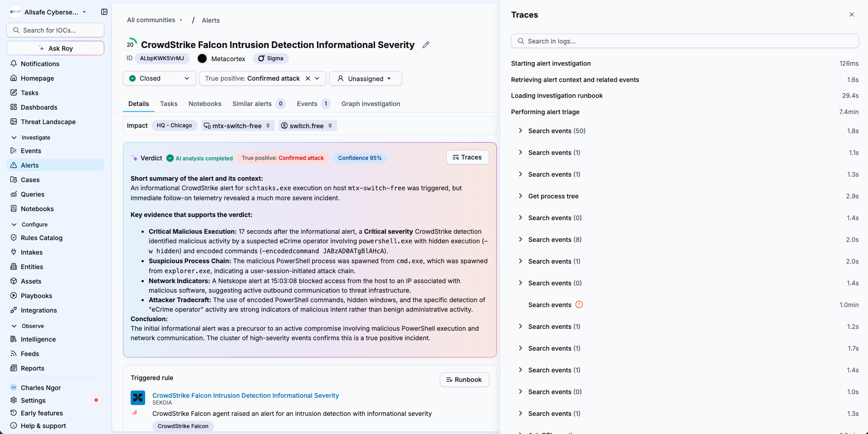Switch to the Notebooks tab

(205, 104)
